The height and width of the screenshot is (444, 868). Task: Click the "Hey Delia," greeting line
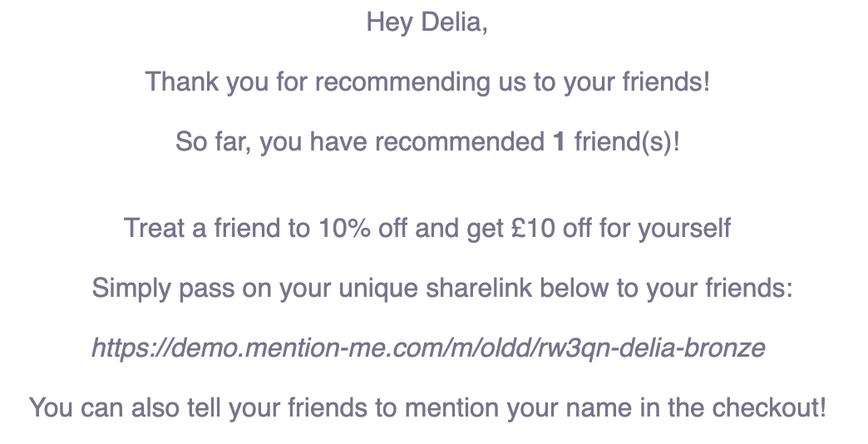tap(427, 22)
